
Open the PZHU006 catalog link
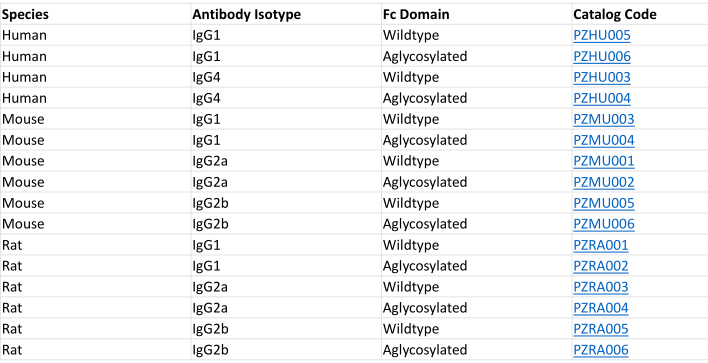602,56
